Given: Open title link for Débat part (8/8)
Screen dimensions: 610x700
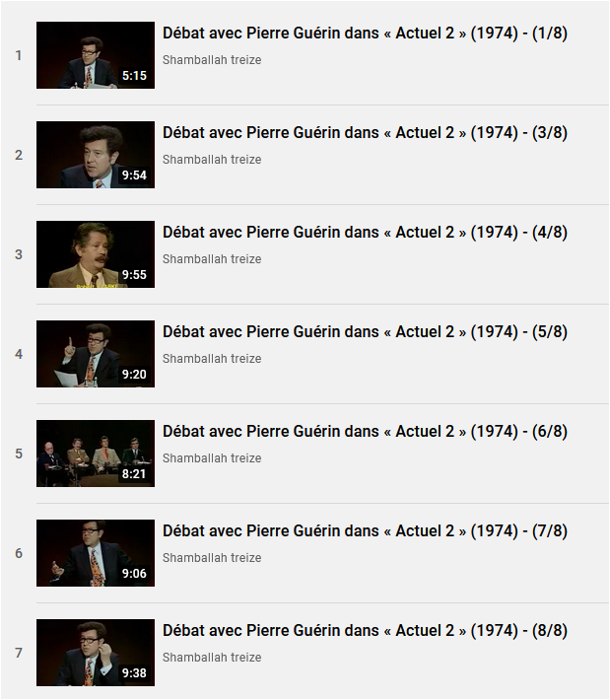Looking at the screenshot, I should [365, 630].
